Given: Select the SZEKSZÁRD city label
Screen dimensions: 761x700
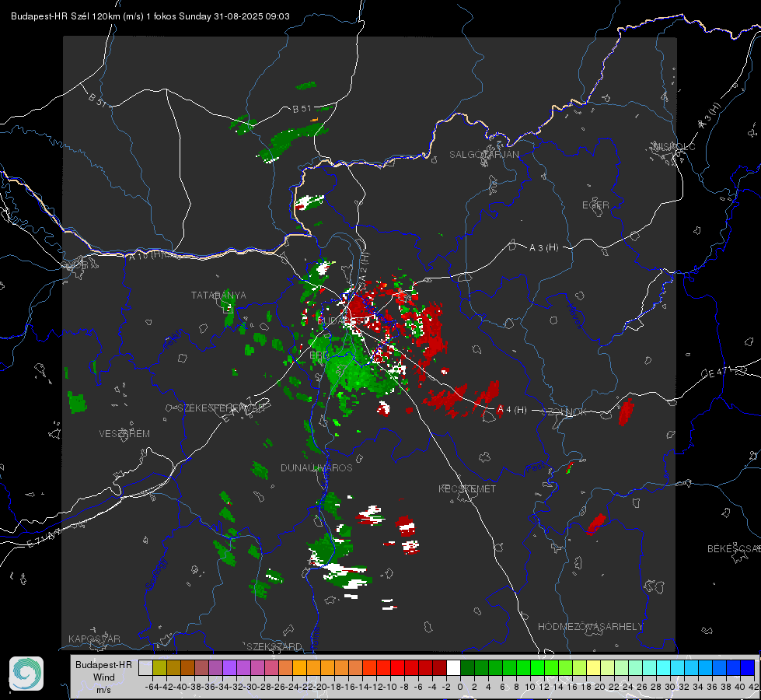Looking at the screenshot, I should pyautogui.click(x=274, y=646).
